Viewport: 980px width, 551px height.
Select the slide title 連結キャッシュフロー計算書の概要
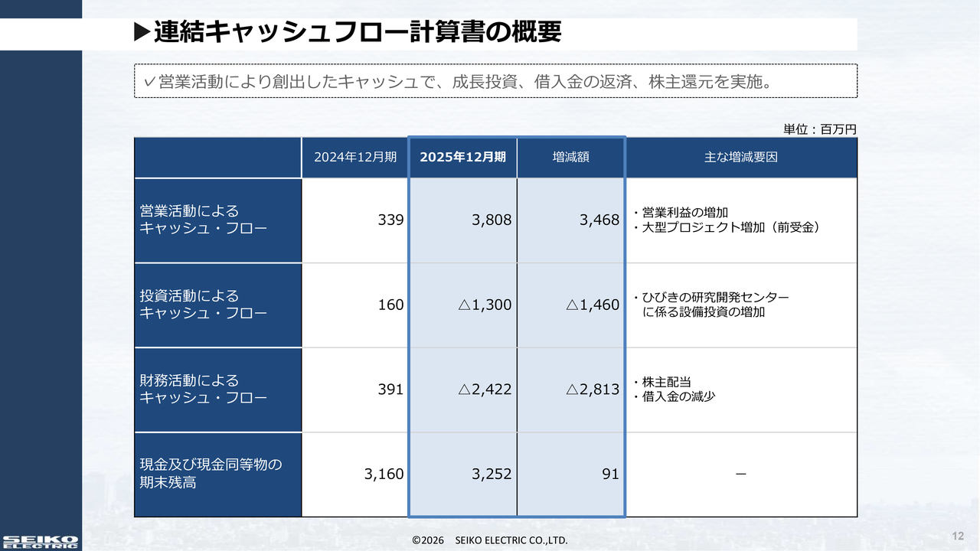point(358,33)
